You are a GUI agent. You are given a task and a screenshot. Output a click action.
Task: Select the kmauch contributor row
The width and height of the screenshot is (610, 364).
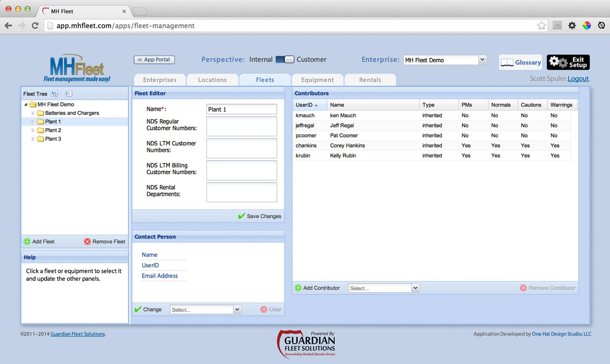coord(432,116)
